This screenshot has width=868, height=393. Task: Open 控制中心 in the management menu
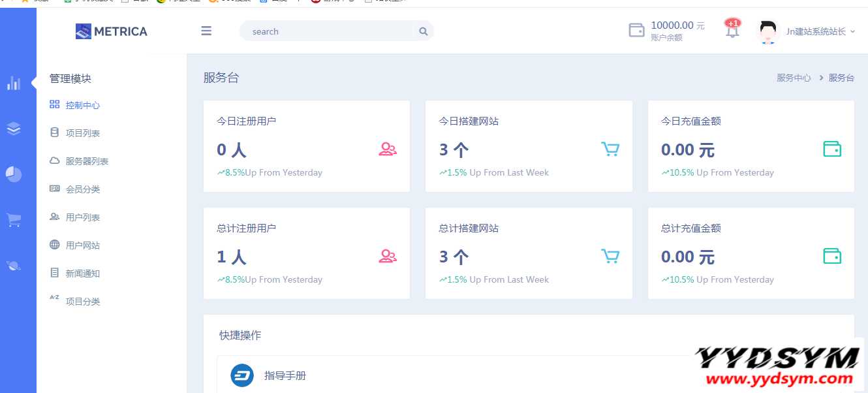point(82,105)
